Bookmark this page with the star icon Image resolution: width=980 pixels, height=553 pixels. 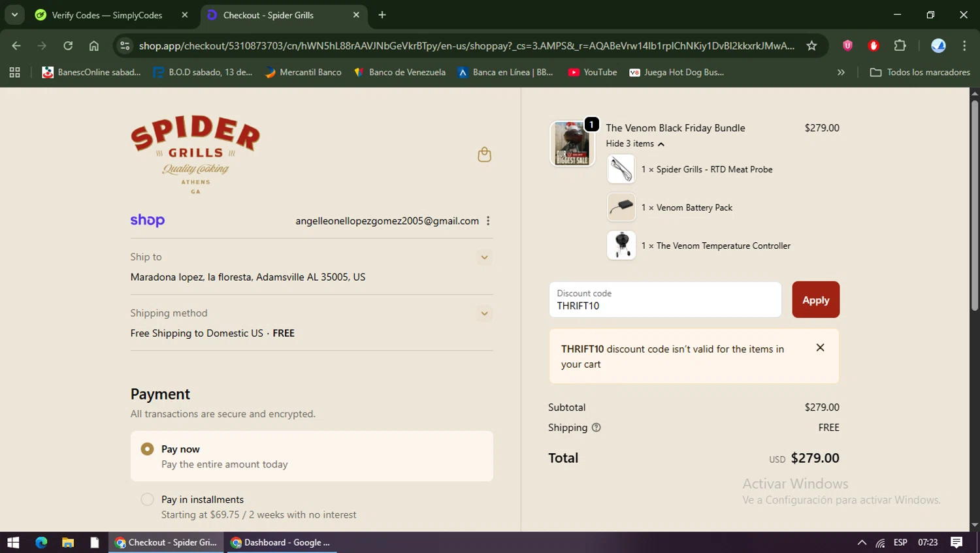811,46
